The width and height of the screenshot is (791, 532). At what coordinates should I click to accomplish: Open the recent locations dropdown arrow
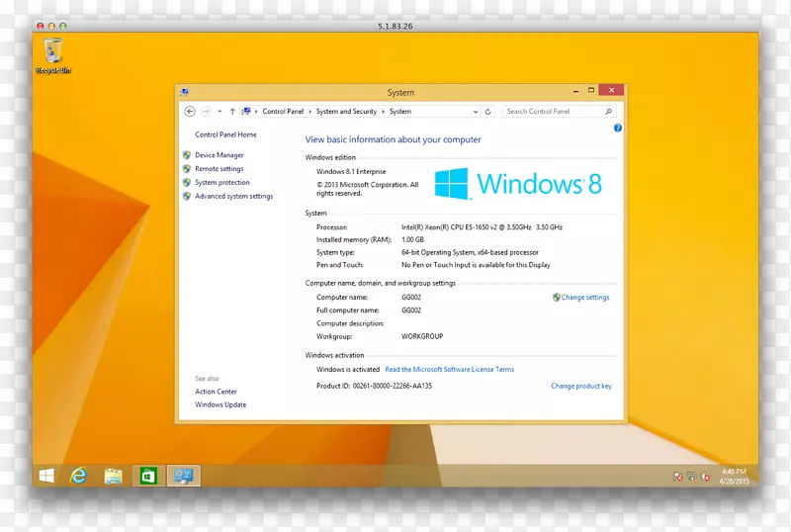(220, 112)
